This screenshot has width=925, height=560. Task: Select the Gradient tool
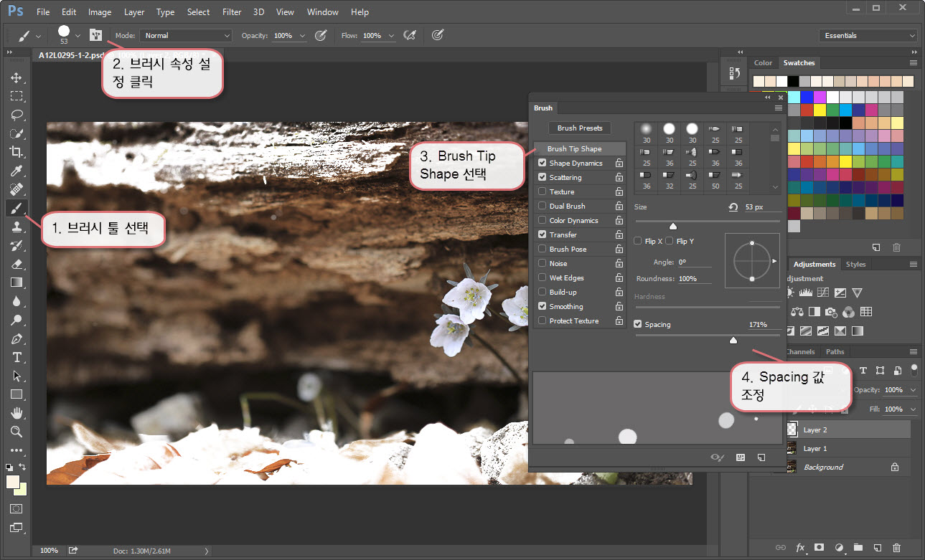pos(17,283)
